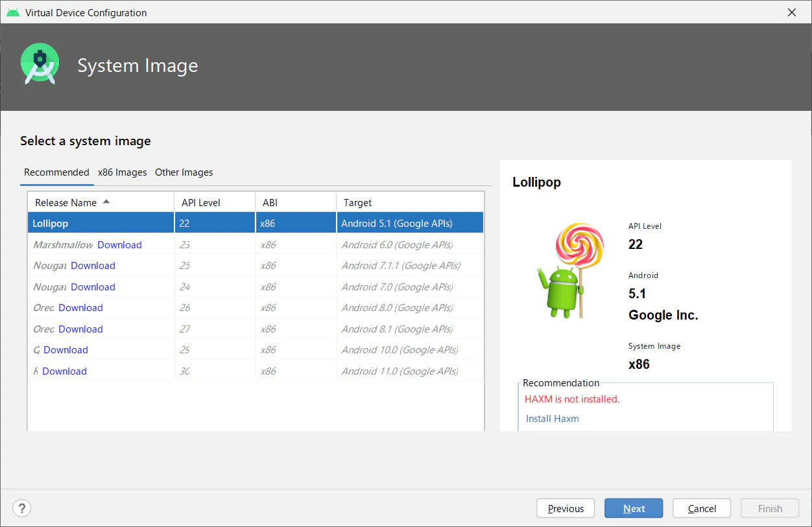Click the API level 22 cell
Screen dimensions: 812x527
click(215, 224)
